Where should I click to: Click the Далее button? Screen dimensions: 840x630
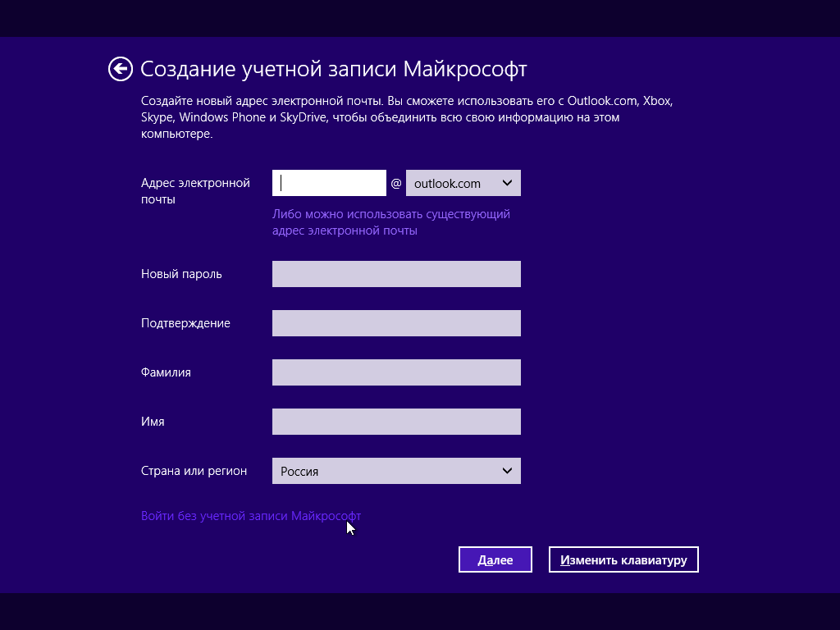495,559
